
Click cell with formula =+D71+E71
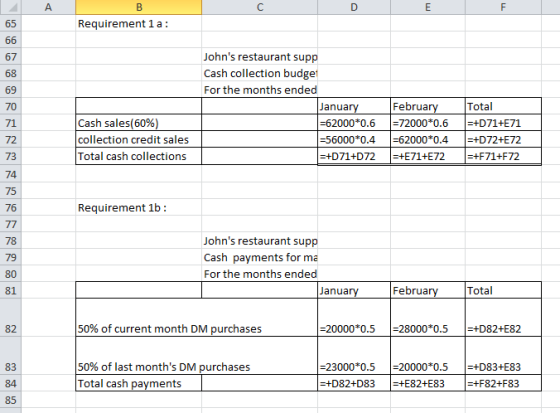click(503, 123)
